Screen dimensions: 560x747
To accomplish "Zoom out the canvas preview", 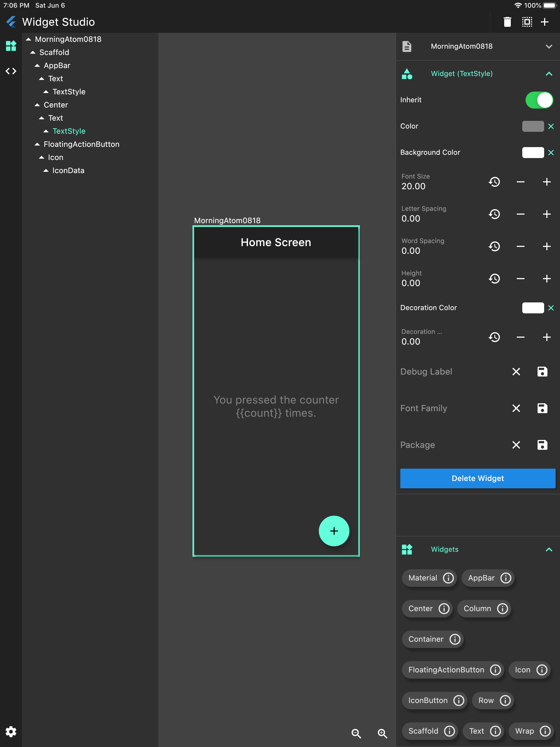I will (x=356, y=733).
